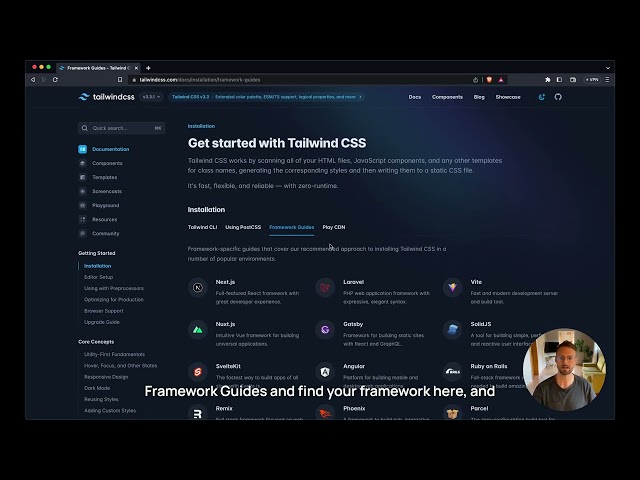
Task: Open Optimizing for Production page
Action: (113, 299)
